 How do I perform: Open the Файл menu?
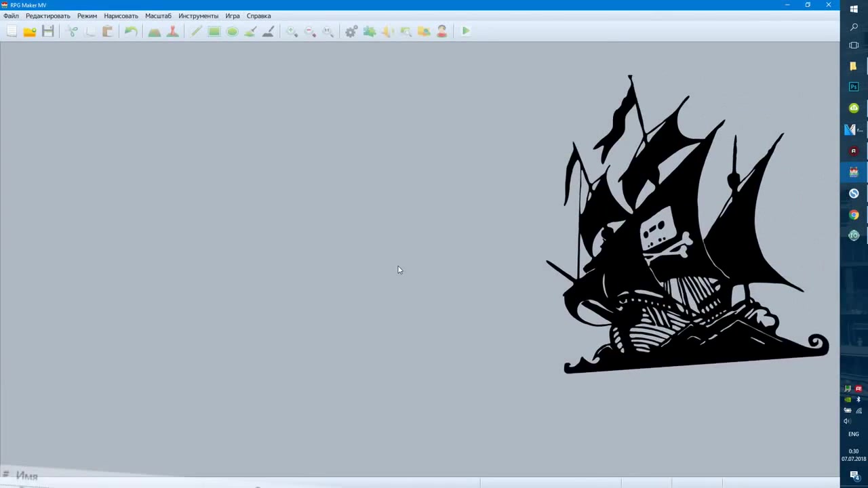(11, 16)
